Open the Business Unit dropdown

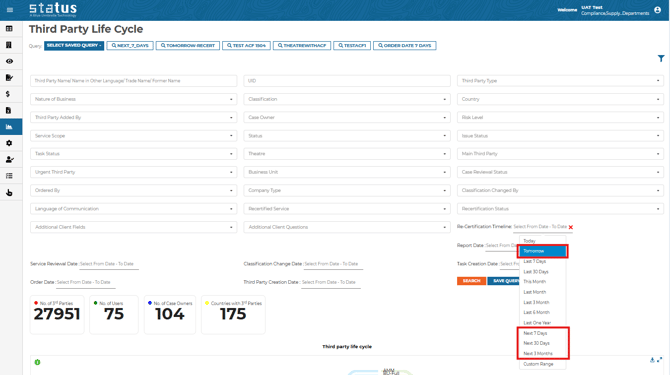[x=347, y=172]
